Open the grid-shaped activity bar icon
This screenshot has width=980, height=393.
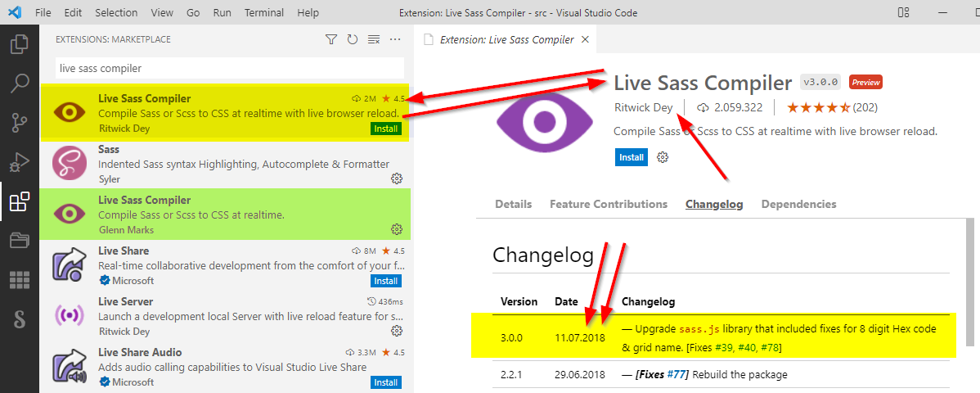pos(20,280)
